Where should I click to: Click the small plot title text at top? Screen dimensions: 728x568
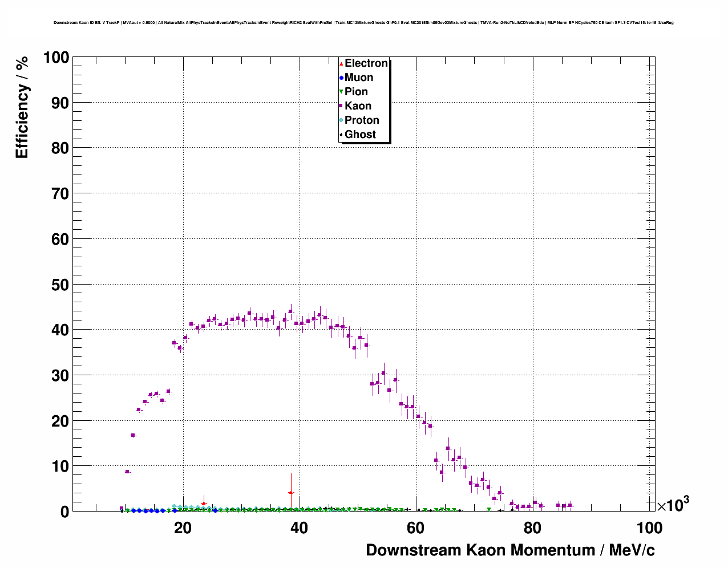coord(363,23)
